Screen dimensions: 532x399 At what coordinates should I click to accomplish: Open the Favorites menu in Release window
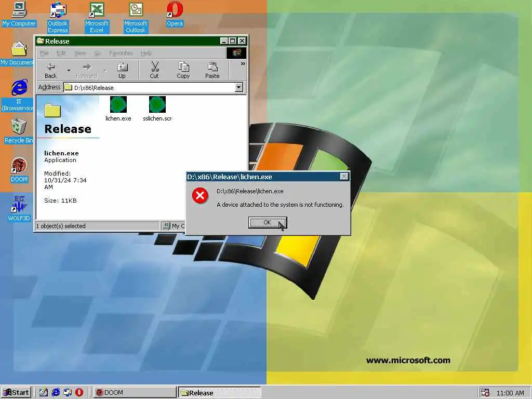121,53
